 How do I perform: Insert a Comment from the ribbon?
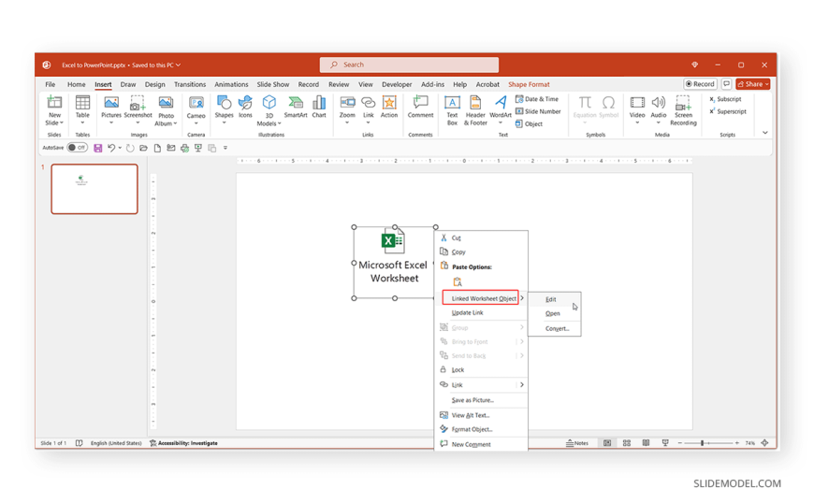coord(420,107)
